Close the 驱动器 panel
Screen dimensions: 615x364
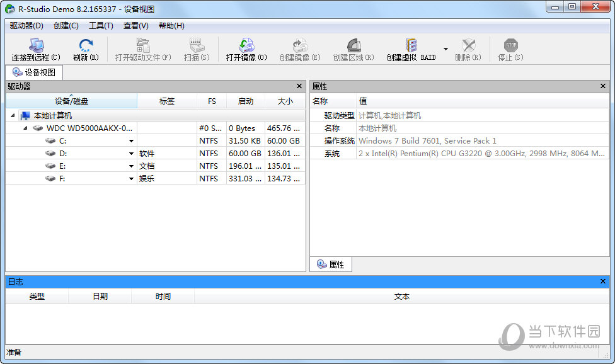click(x=299, y=86)
